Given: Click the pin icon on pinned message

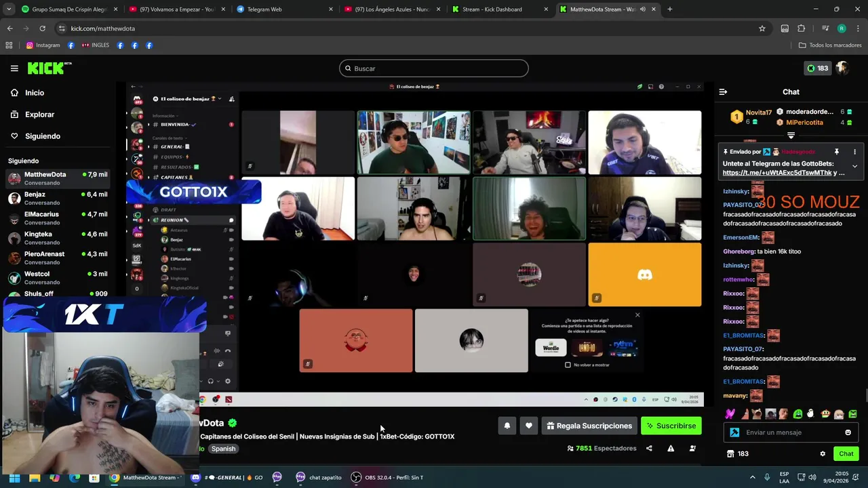Looking at the screenshot, I should pos(837,152).
